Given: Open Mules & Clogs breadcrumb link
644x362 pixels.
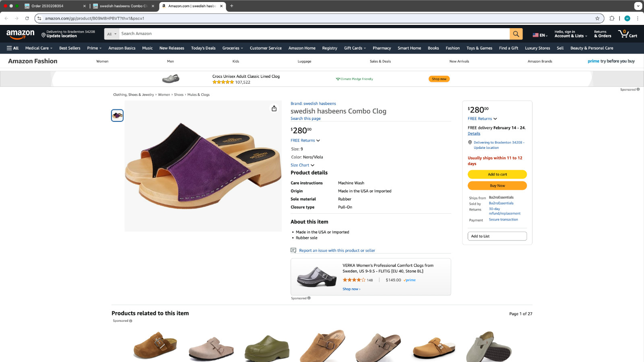Looking at the screenshot, I should tap(198, 95).
